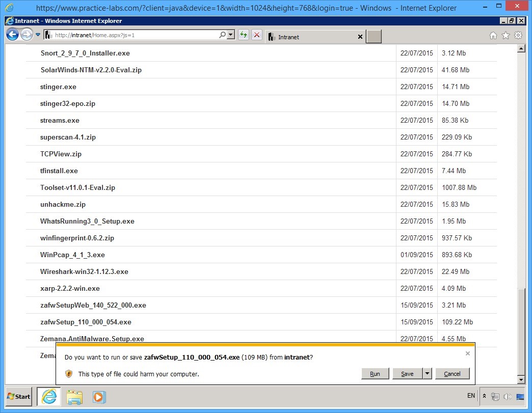Expand the address bar autocomplete dropdown

click(231, 35)
